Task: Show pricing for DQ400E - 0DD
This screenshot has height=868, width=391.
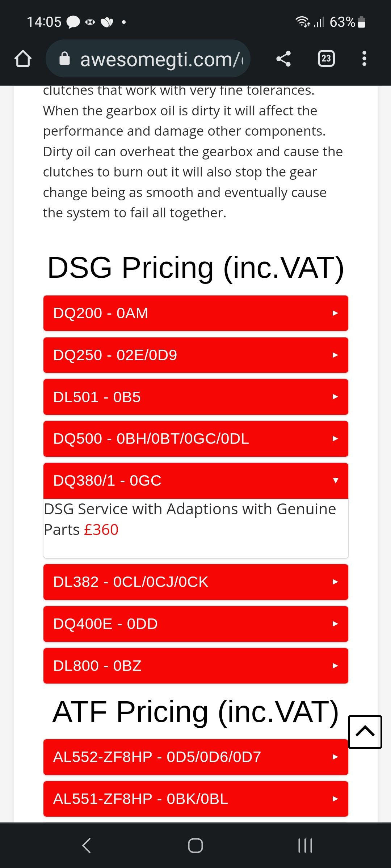Action: click(195, 624)
